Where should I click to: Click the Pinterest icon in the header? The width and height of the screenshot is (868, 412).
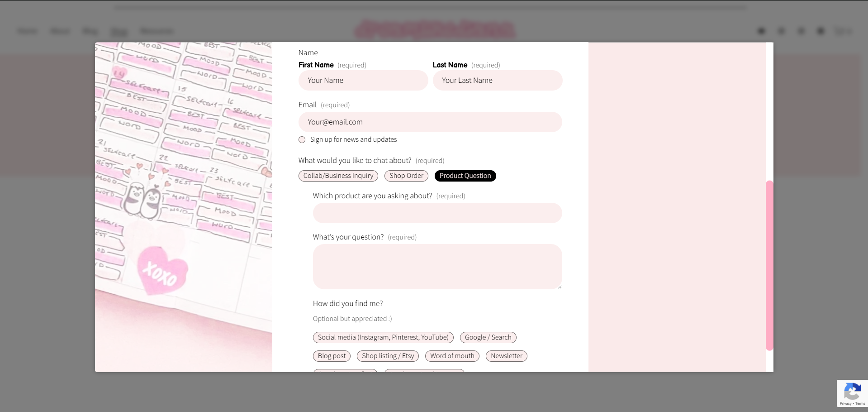782,31
